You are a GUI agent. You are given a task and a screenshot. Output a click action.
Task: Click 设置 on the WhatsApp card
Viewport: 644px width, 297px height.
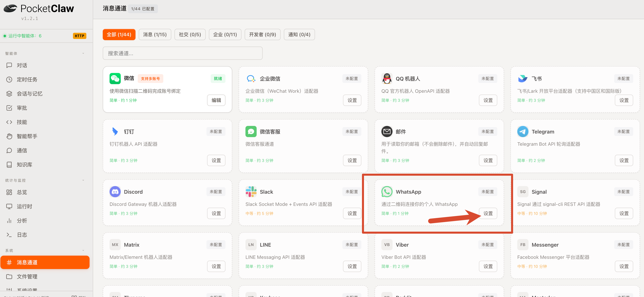(488, 213)
